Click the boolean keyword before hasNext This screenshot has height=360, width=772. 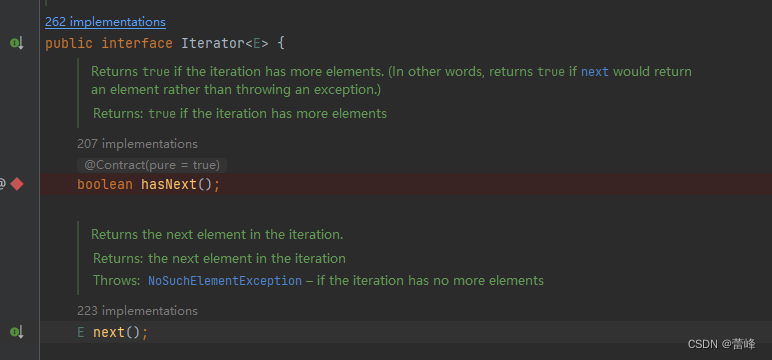point(105,185)
